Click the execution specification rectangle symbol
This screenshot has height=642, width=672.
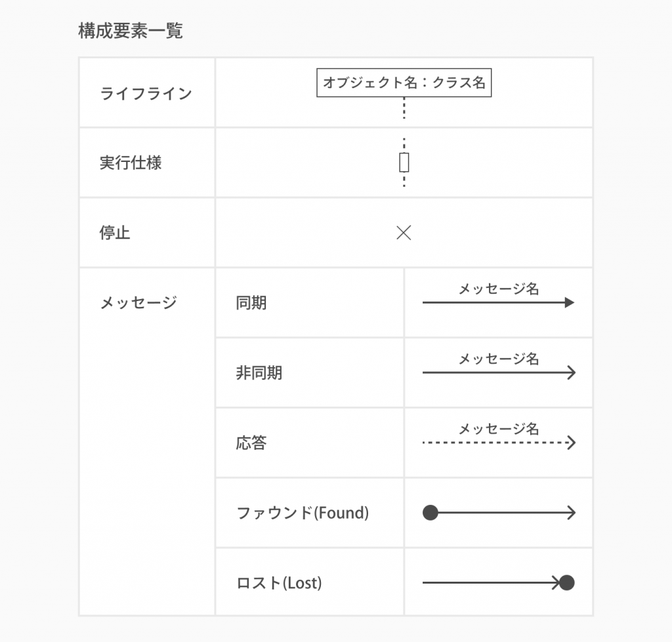coord(404,162)
